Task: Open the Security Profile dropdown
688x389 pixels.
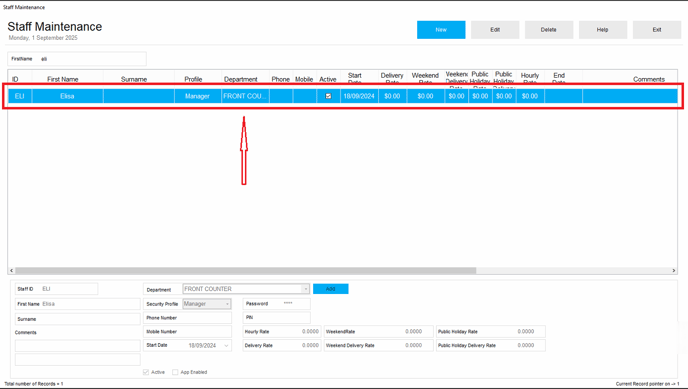Action: (227, 304)
